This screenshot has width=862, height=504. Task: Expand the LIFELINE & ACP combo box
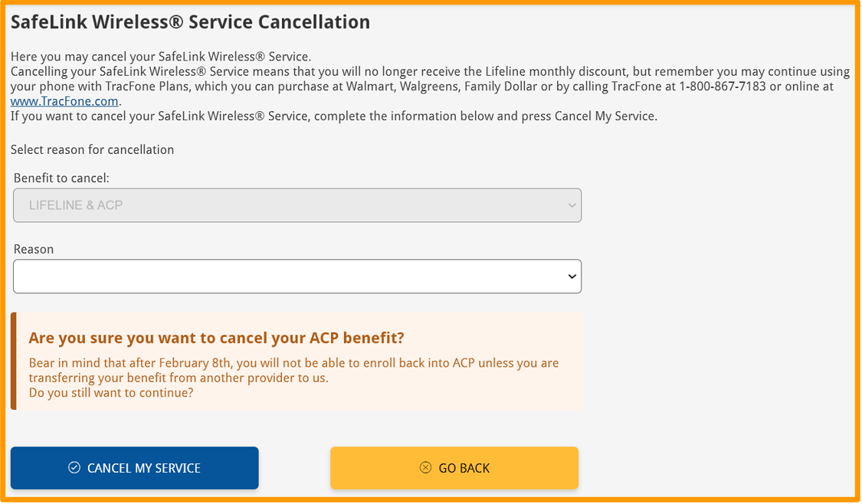pyautogui.click(x=297, y=205)
